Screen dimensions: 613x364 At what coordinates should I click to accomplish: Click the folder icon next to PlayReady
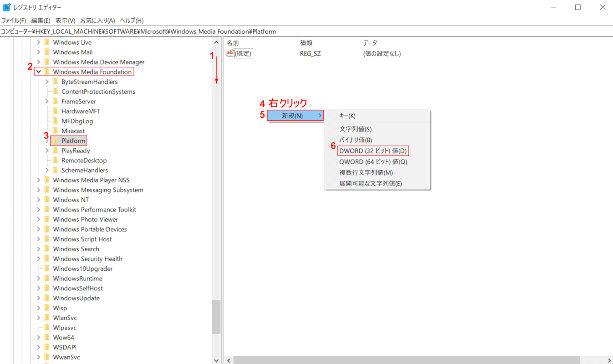tap(56, 151)
